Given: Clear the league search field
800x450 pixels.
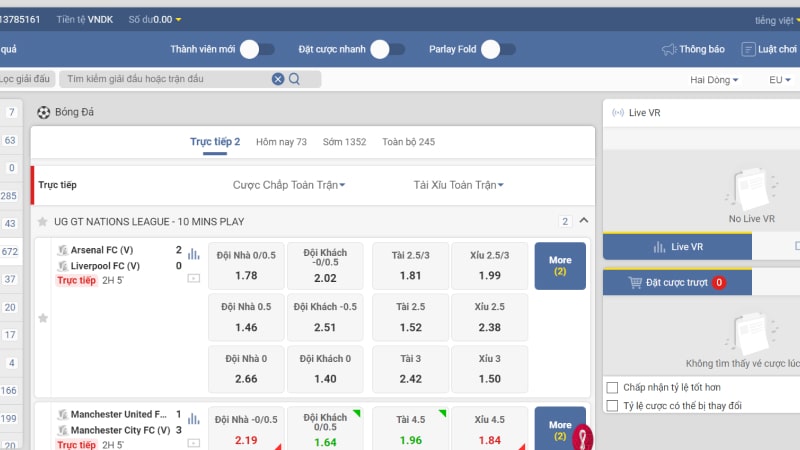Looking at the screenshot, I should 278,79.
